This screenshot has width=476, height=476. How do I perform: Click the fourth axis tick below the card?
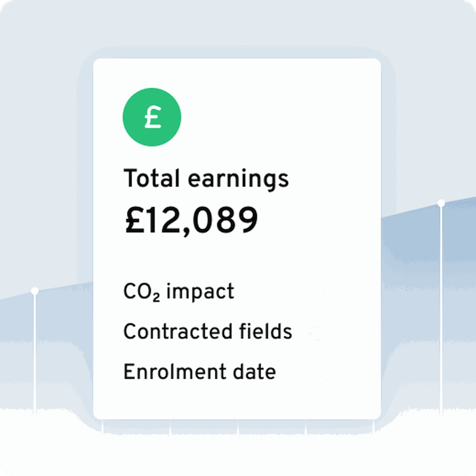(306, 428)
